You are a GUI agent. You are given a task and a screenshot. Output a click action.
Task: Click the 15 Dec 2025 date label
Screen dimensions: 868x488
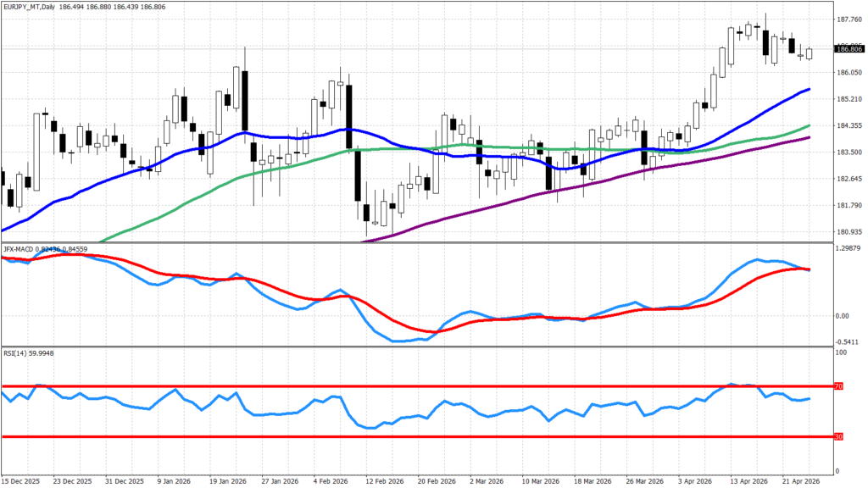[x=22, y=480]
